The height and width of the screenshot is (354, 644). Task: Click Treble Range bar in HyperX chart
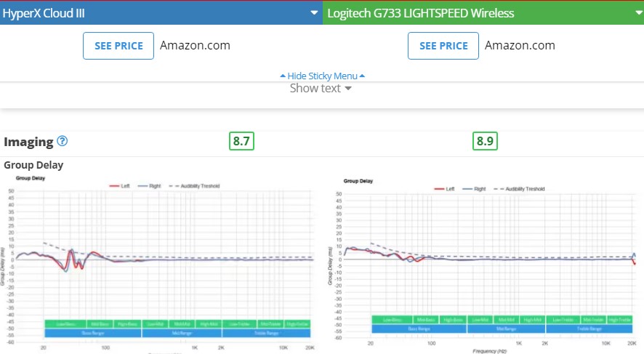tap(267, 333)
